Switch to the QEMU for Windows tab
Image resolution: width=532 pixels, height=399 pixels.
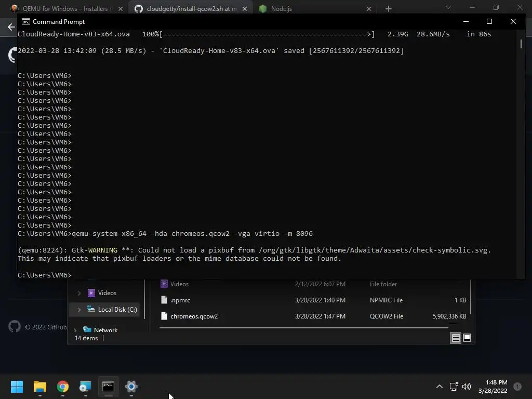[65, 9]
